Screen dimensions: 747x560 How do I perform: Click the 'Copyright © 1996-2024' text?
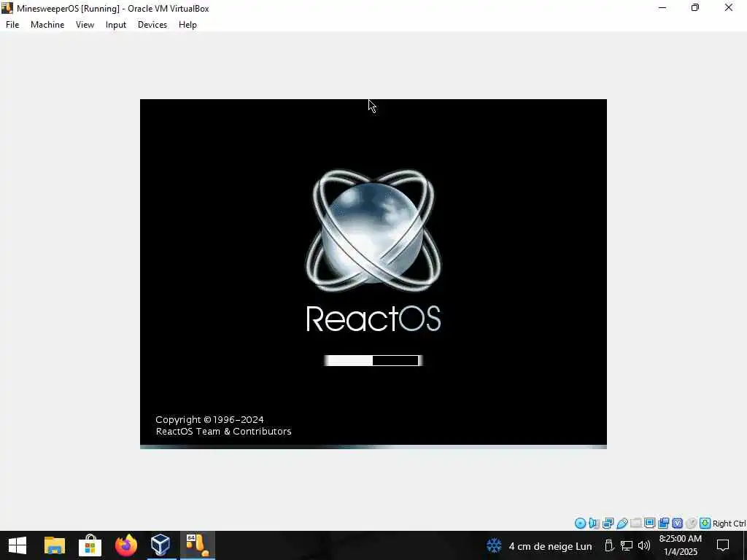[x=209, y=419]
